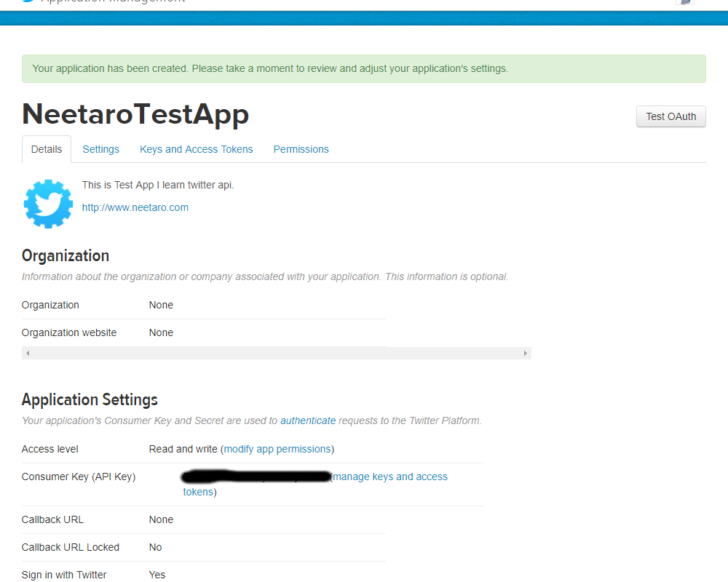Click the Organization section heading

[x=66, y=256]
